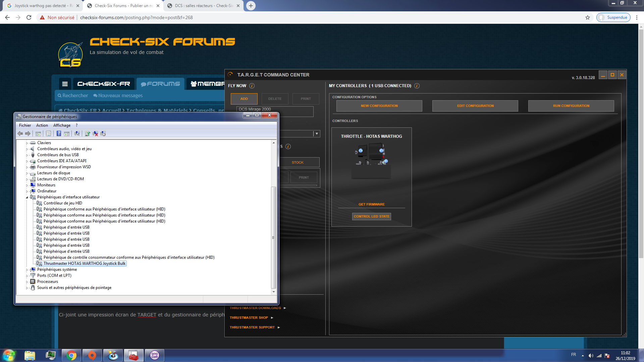Reload the page in Chrome
The image size is (644, 362).
29,17
